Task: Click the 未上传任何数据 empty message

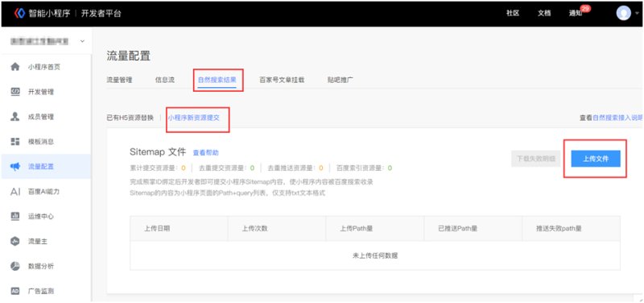Action: [375, 255]
